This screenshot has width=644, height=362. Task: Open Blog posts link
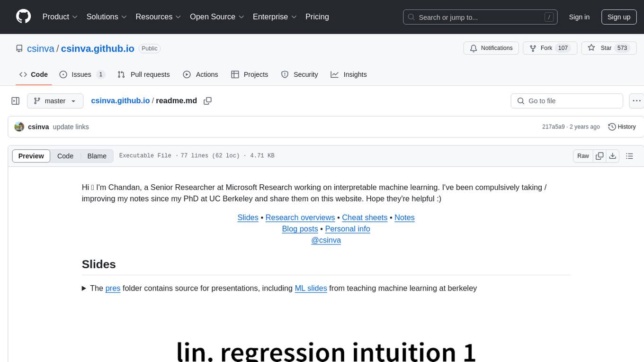coord(300,229)
